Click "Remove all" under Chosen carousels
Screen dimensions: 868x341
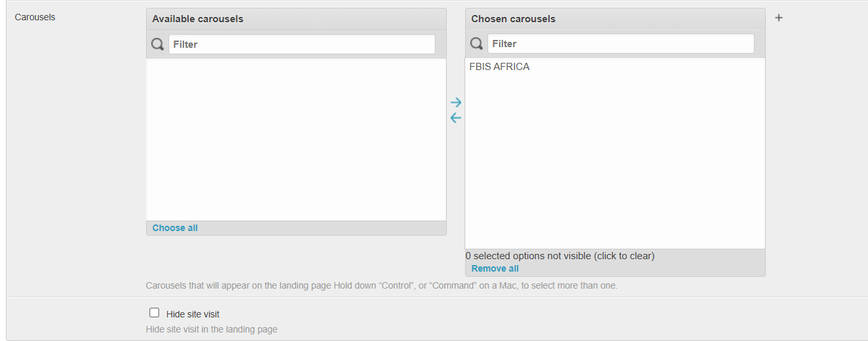(495, 268)
